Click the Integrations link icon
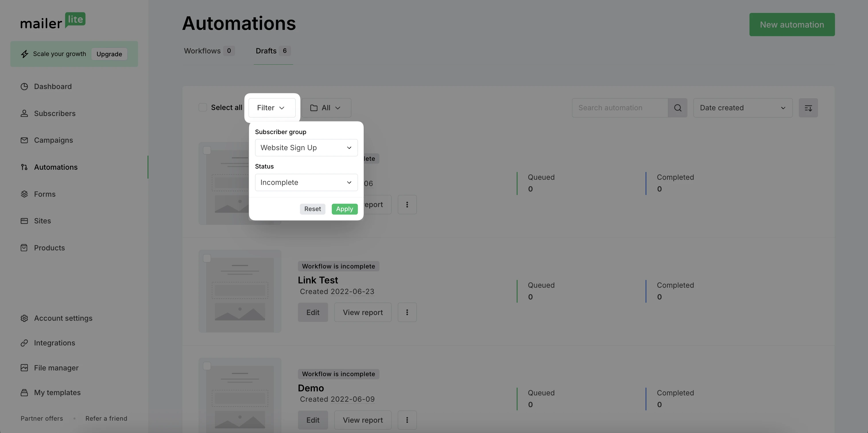The height and width of the screenshot is (433, 868). click(24, 343)
